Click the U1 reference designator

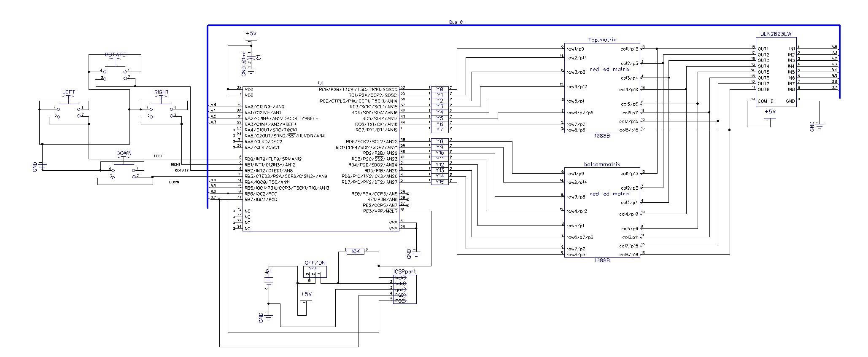coord(321,83)
